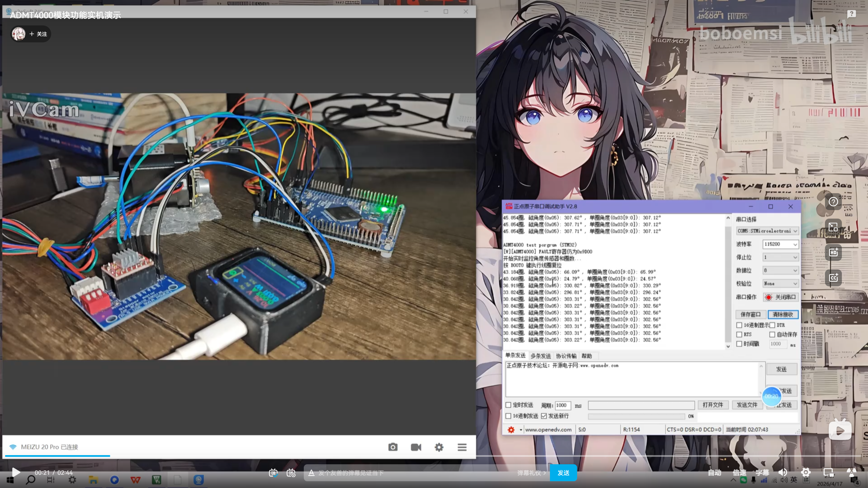Click the blue 00:20 recording timer bubble
The height and width of the screenshot is (488, 868).
click(x=771, y=396)
